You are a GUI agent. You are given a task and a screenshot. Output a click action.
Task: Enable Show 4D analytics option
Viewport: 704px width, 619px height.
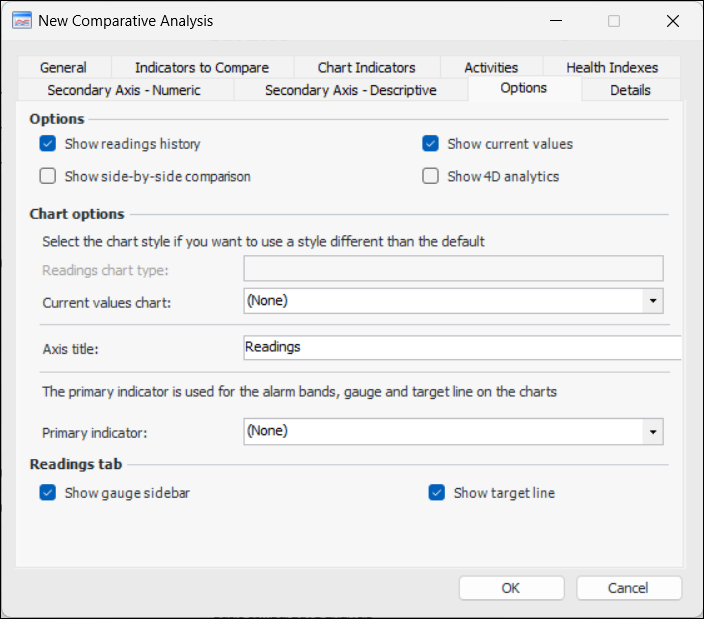pyautogui.click(x=431, y=177)
